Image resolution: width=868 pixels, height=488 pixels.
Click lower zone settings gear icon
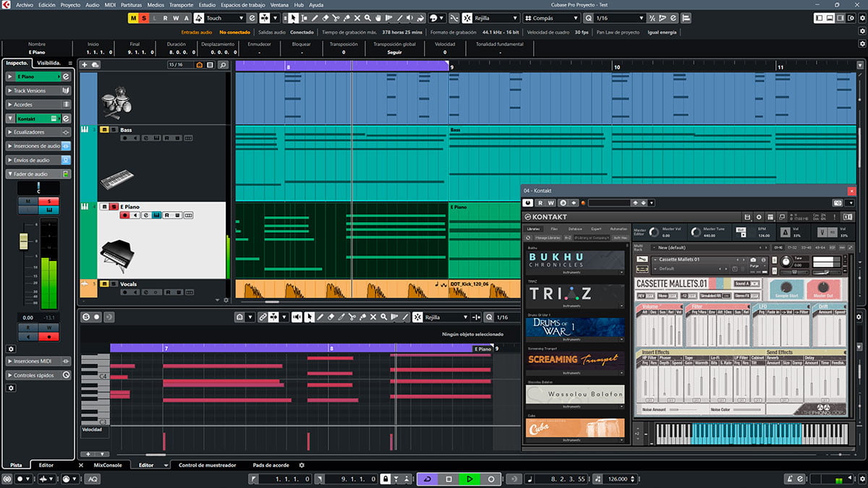[302, 466]
